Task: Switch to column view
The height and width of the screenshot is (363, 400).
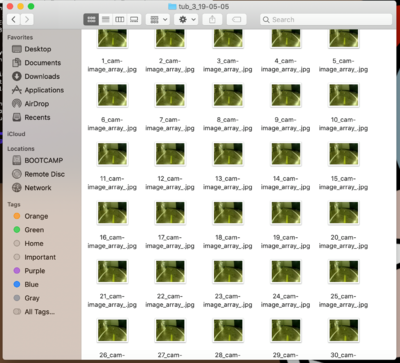Action: tap(120, 20)
